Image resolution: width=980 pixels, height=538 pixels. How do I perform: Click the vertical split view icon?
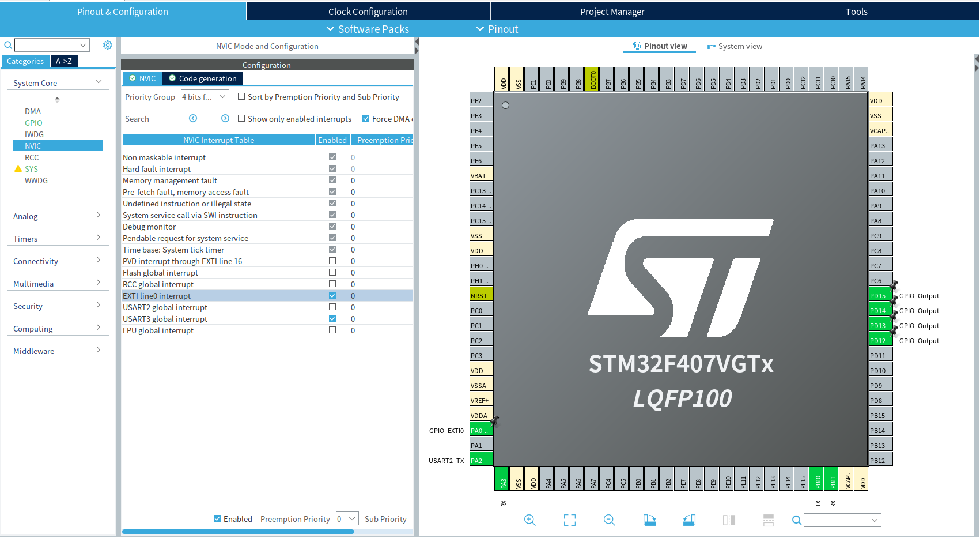[729, 520]
